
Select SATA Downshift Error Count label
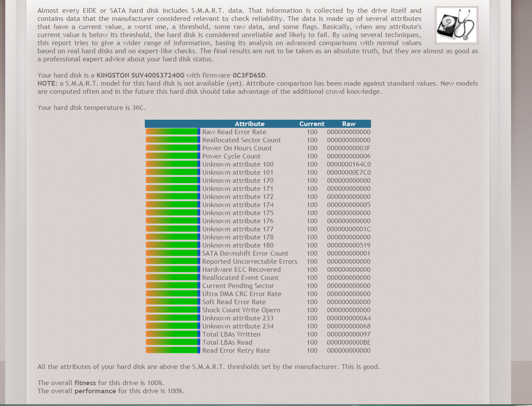coord(245,253)
